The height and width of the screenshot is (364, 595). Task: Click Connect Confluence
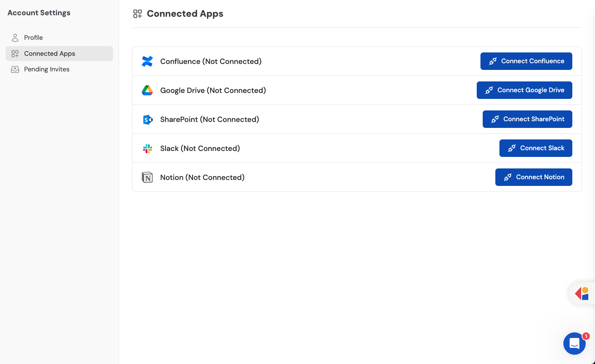click(x=526, y=61)
